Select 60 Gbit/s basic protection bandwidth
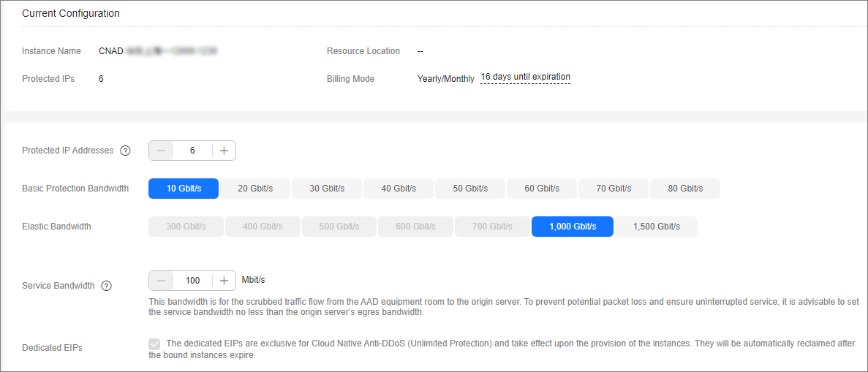This screenshot has height=372, width=868. pyautogui.click(x=542, y=189)
